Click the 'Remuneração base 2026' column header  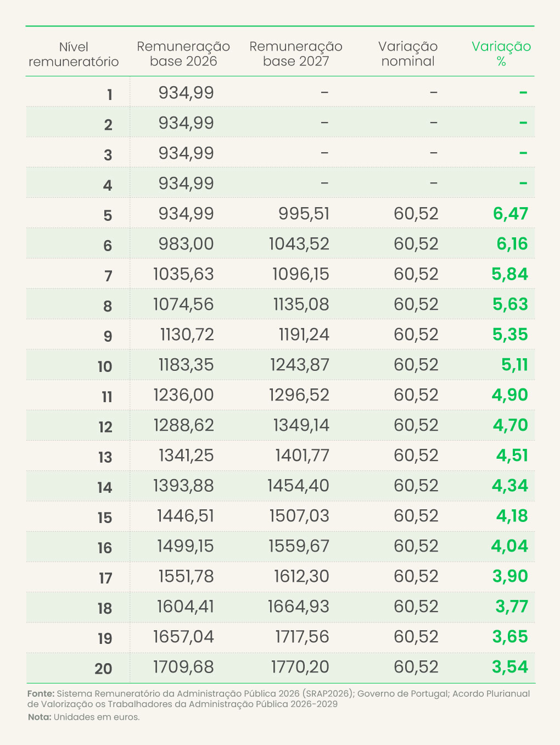[x=183, y=54]
